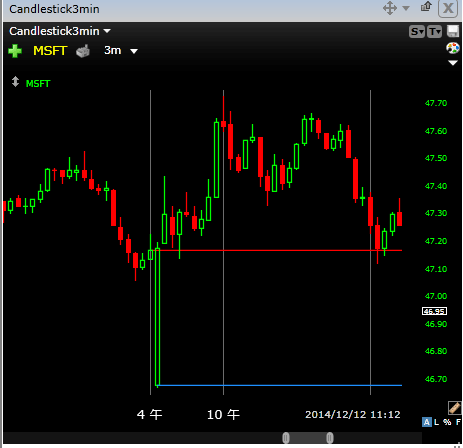The image size is (463, 448).
Task: Click the right handle of time range slider
Action: 330,438
